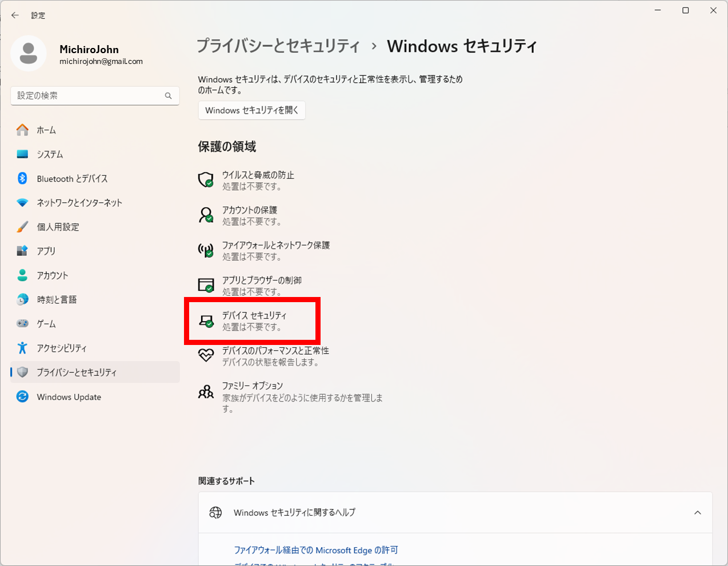Click the MichiroJohn account name
This screenshot has height=566, width=728.
(x=89, y=49)
